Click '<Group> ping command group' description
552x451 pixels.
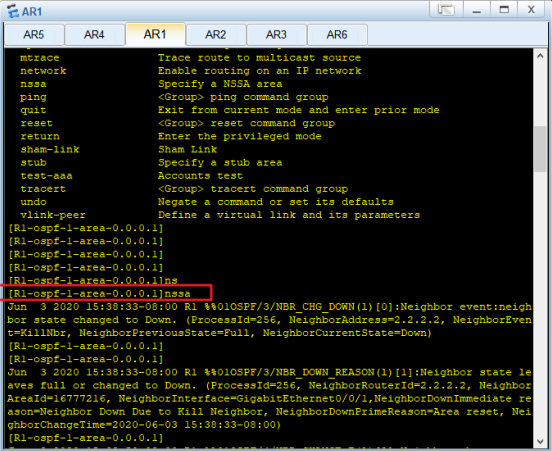(x=243, y=97)
